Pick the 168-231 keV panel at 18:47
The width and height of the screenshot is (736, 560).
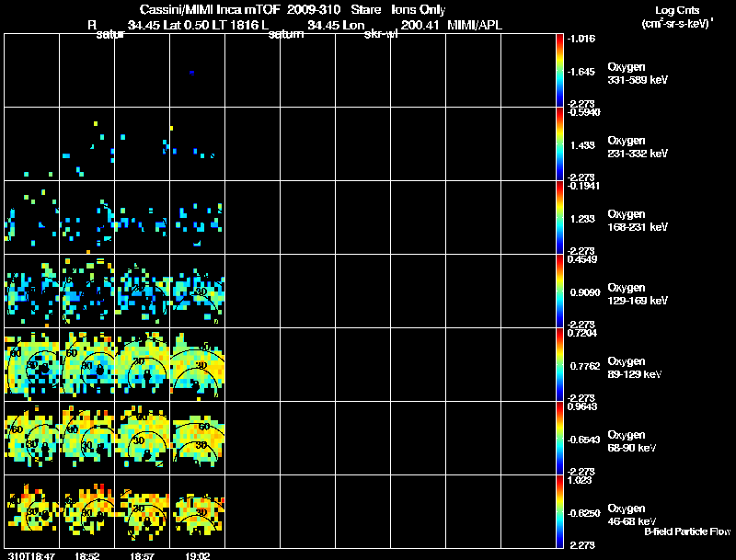(31, 217)
